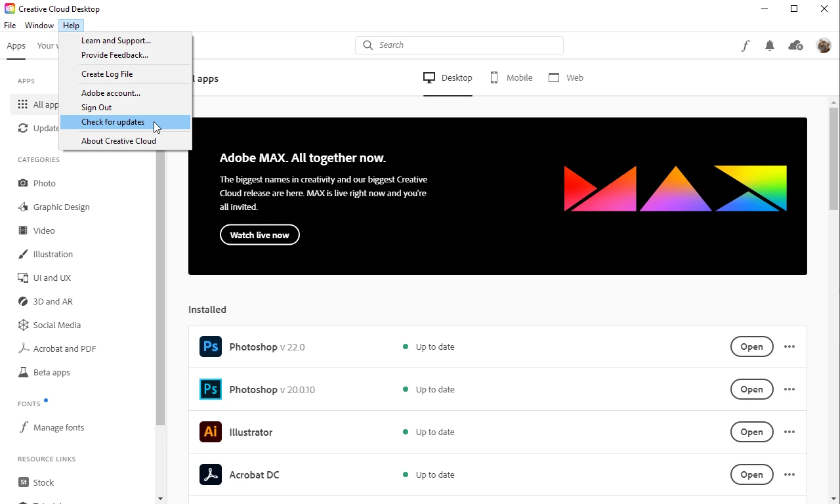Screen dimensions: 840x504
Task: Click the Adobe MAX colorful logo banner
Action: point(675,188)
